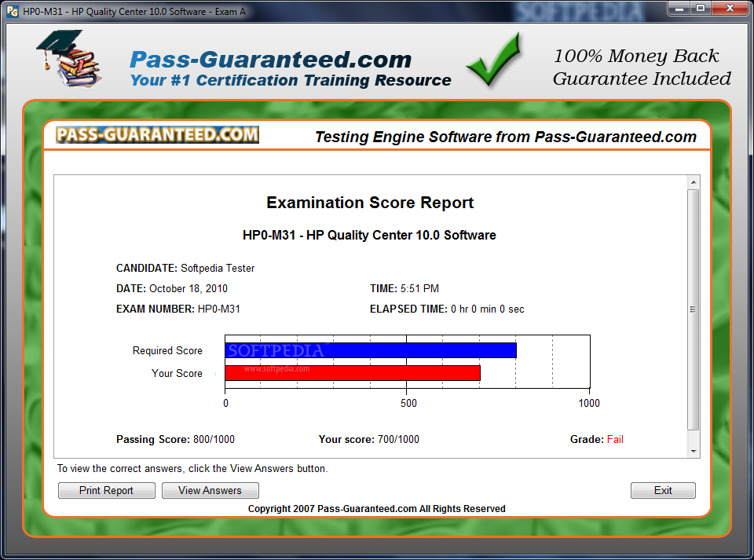Click the vertical scrollbar thumb
Screen dimensions: 754x560
click(693, 309)
